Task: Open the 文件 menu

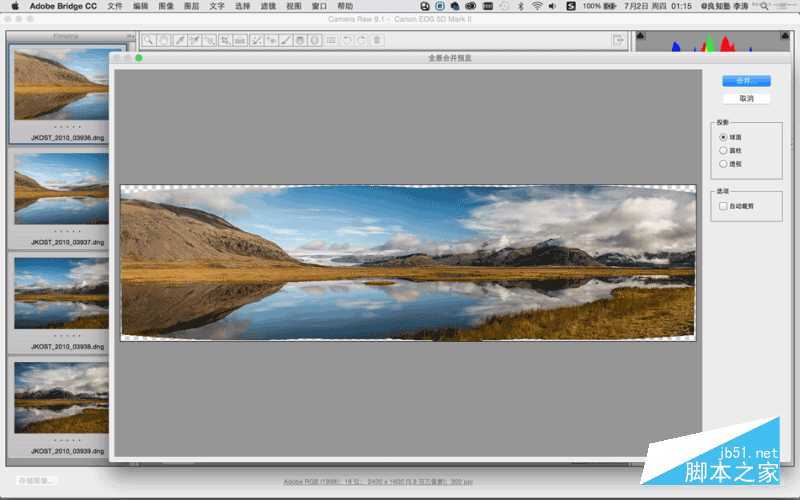Action: pos(115,6)
